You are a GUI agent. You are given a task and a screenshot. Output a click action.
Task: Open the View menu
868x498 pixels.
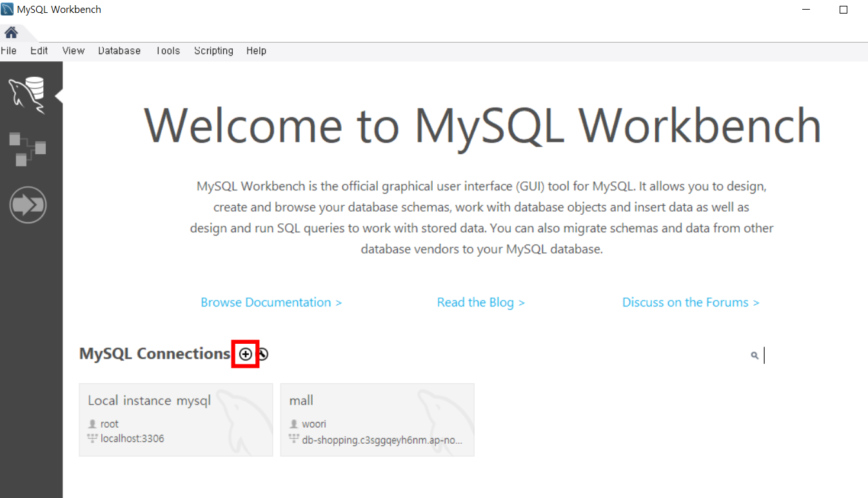pyautogui.click(x=74, y=50)
